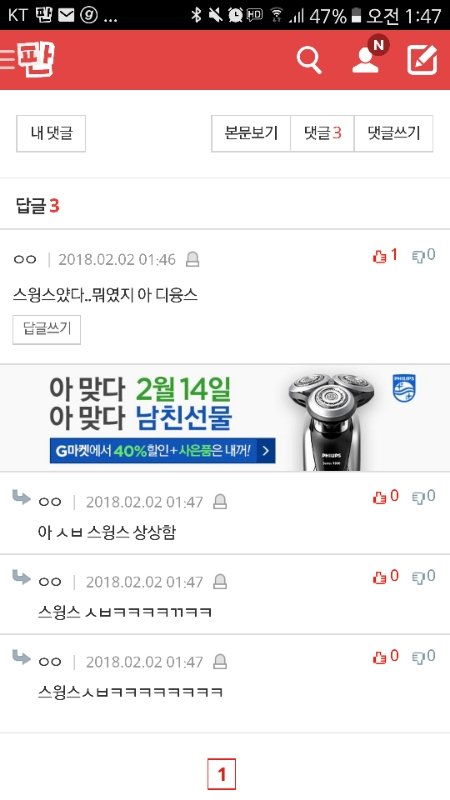Open the hamburger menu beside the Pann logo
The width and height of the screenshot is (450, 800).
(7, 60)
